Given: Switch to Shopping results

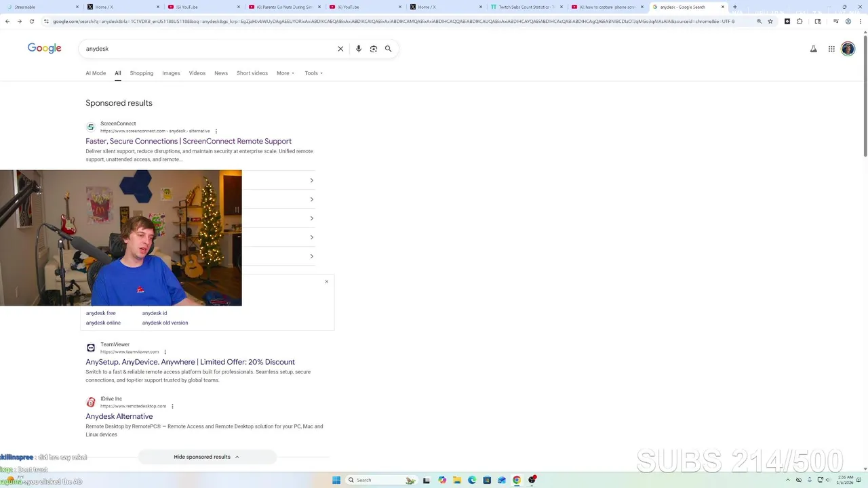Looking at the screenshot, I should 142,73.
